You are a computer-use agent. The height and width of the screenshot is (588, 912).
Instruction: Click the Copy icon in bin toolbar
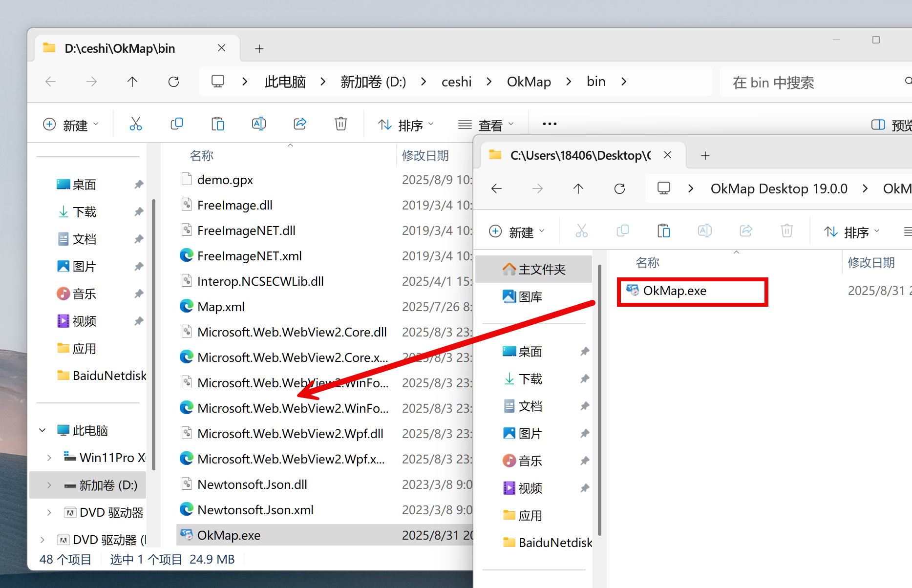(176, 124)
